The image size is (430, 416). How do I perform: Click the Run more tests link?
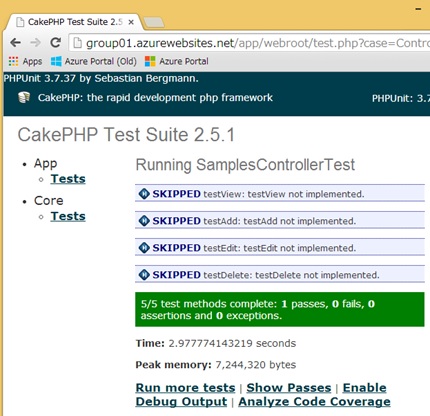click(x=185, y=388)
